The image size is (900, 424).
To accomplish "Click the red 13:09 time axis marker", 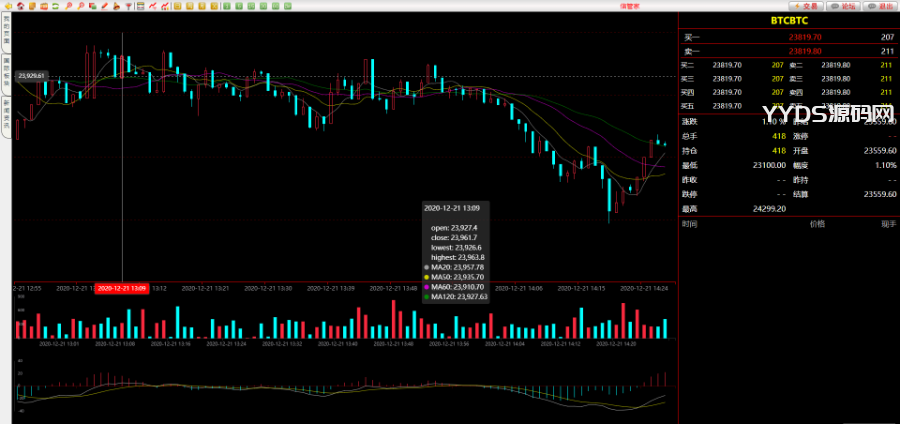I will (122, 288).
